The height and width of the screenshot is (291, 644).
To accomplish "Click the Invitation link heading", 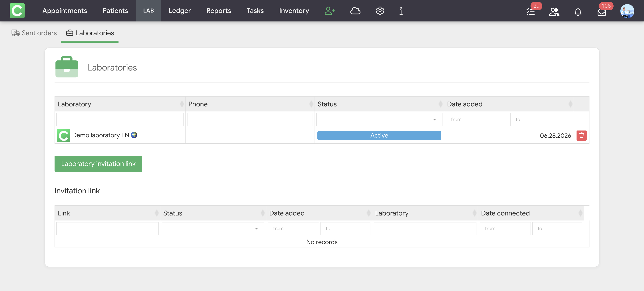I will coord(77,191).
